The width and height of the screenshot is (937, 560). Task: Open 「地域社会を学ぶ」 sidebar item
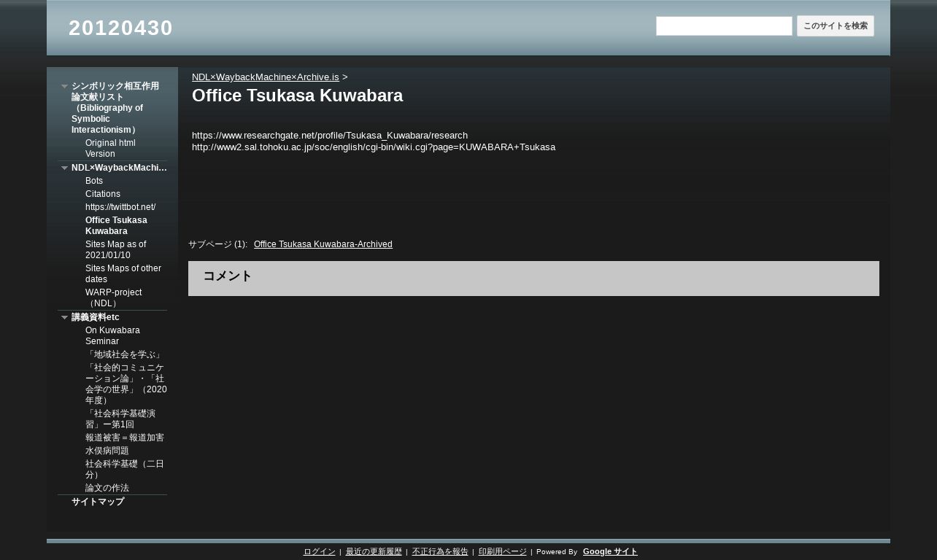point(124,354)
